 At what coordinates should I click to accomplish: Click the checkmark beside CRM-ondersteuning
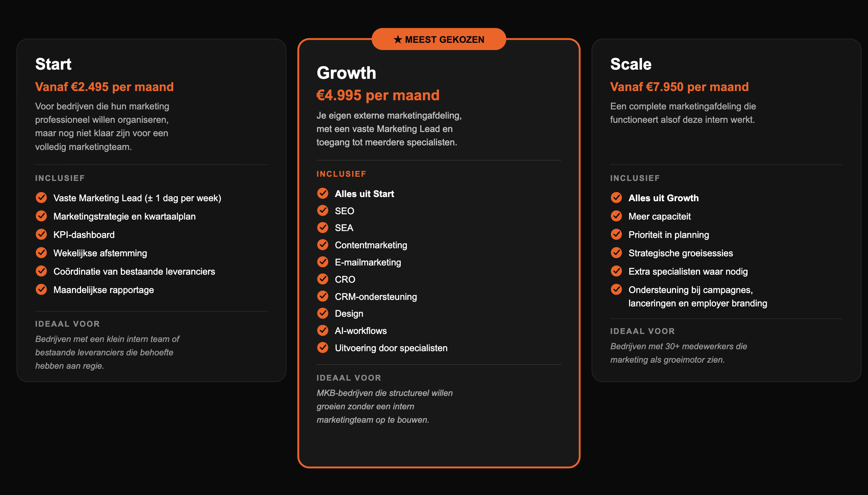[323, 296]
